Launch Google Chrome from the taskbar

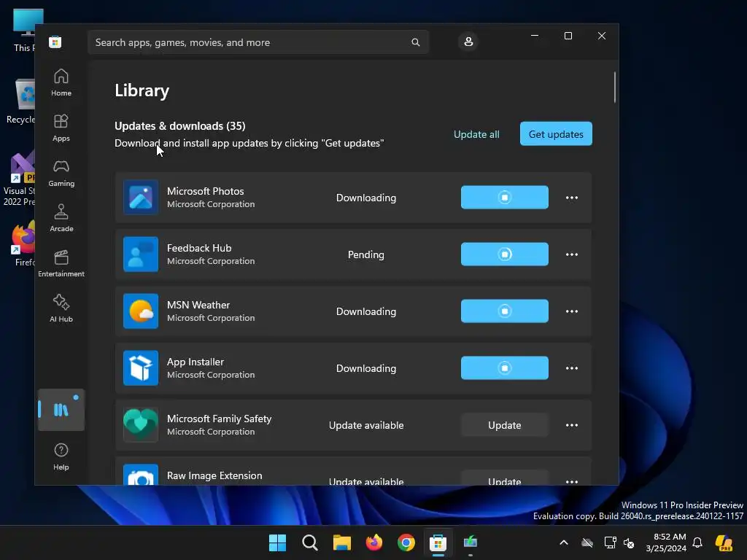tap(406, 542)
